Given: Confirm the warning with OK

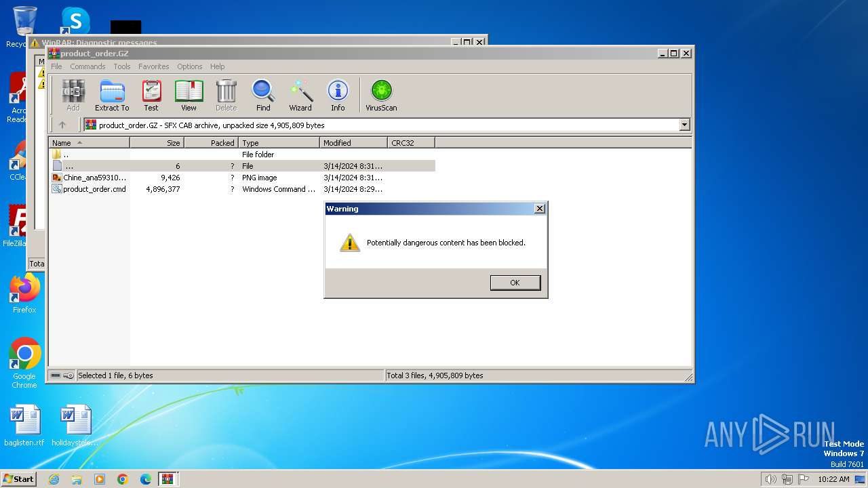Looking at the screenshot, I should click(515, 283).
